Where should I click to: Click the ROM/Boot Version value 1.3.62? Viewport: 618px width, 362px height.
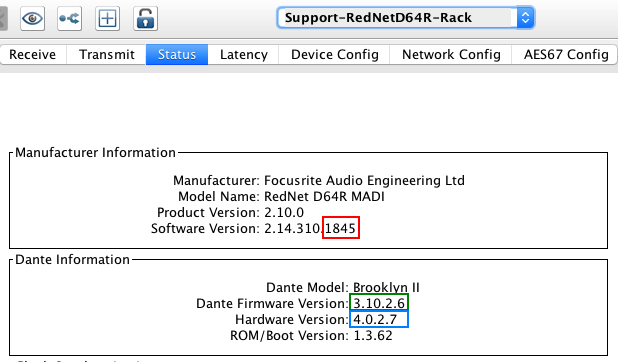click(373, 336)
